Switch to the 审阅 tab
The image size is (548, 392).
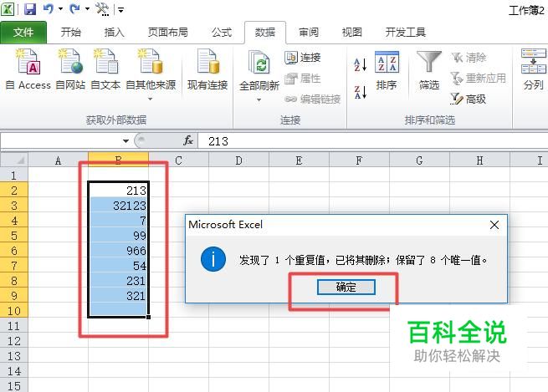(309, 33)
